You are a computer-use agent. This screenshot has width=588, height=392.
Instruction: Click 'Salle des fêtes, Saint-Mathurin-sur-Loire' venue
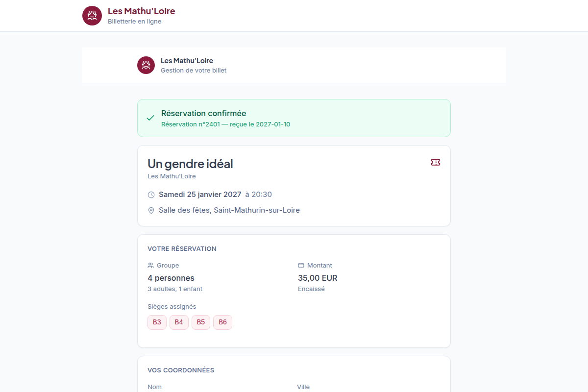[229, 210]
